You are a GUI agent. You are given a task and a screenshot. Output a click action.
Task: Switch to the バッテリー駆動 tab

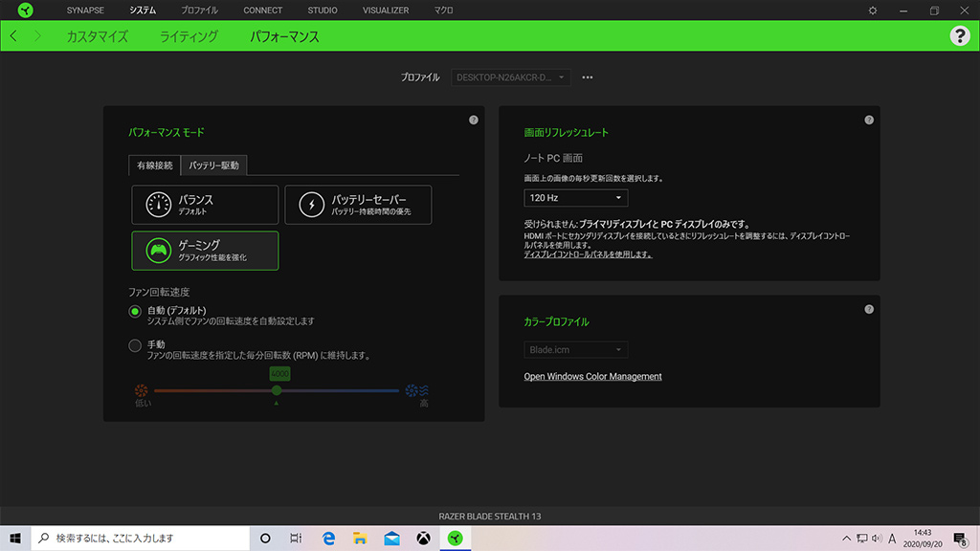click(214, 165)
